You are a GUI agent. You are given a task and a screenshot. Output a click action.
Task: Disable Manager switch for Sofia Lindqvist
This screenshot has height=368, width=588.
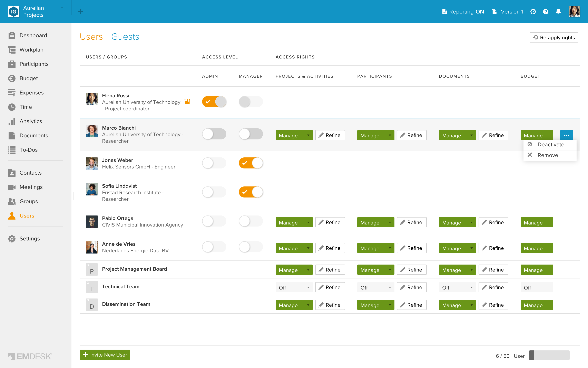pos(251,192)
